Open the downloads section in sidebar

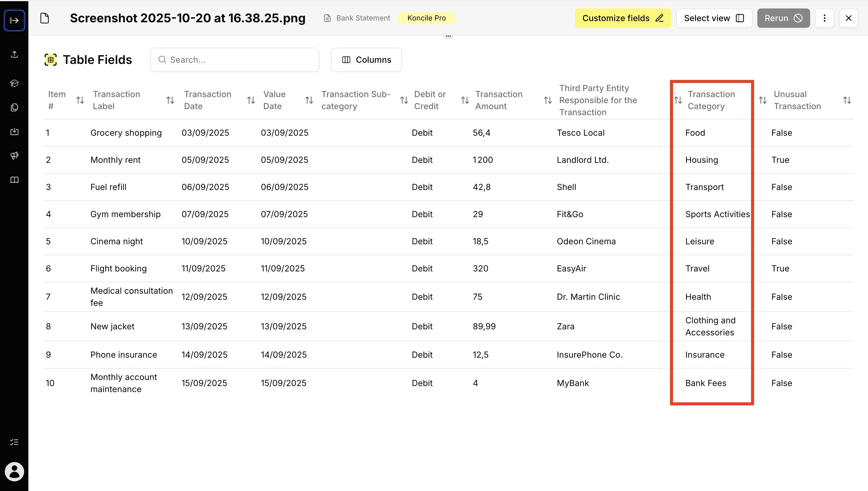coord(14,131)
